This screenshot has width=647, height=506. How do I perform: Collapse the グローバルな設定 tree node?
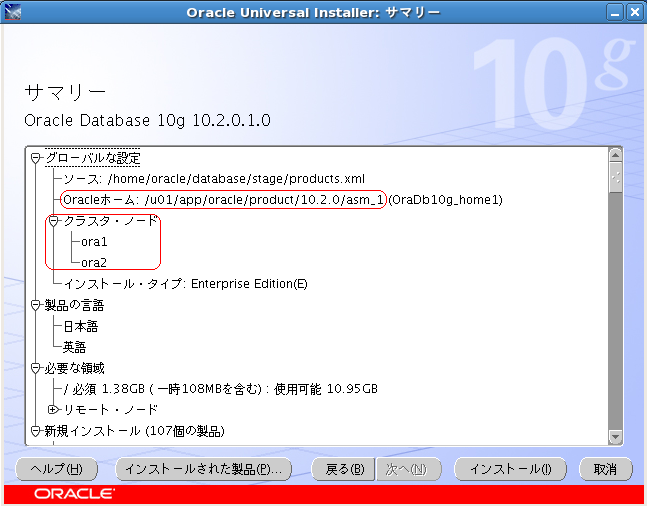36,158
